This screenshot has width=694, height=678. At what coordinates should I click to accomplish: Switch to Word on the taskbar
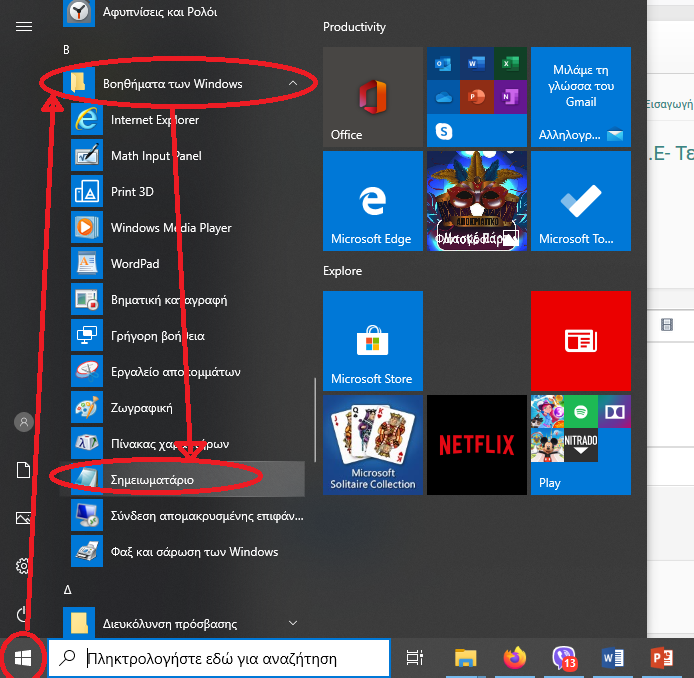click(613, 659)
